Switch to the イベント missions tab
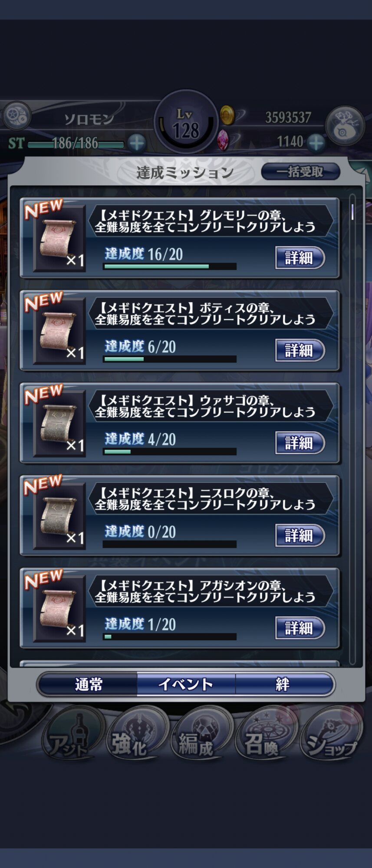The width and height of the screenshot is (372, 868). (186, 684)
